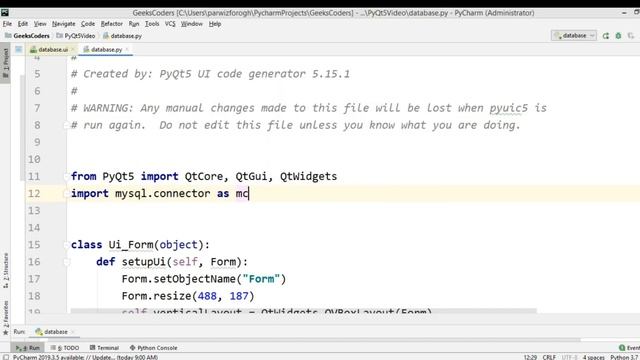Click the tool window toggle icon in status bar corner

click(x=6, y=357)
